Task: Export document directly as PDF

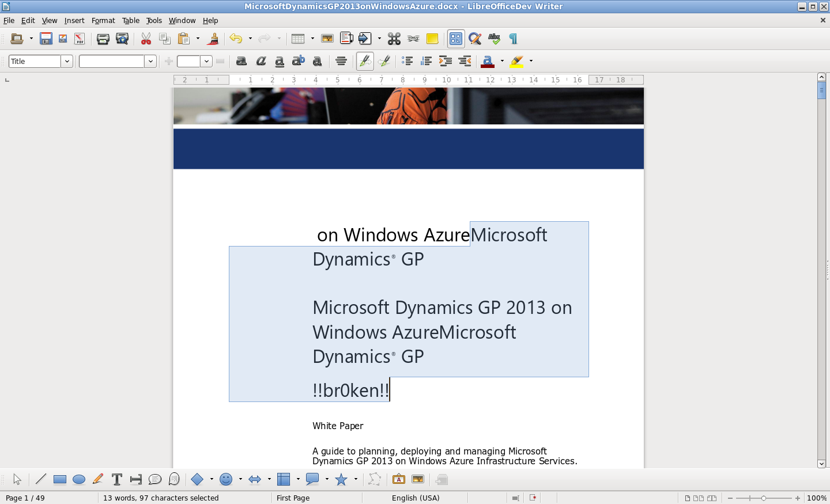Action: (x=80, y=39)
